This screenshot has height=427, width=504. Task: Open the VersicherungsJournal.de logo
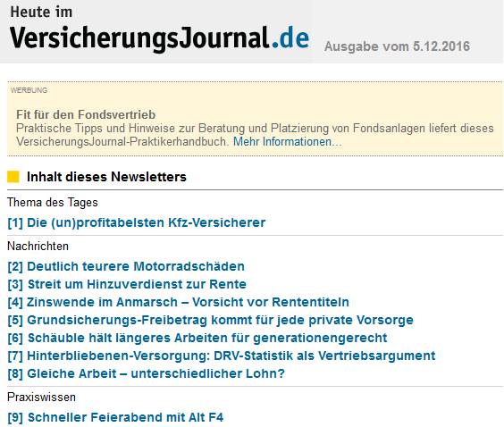coord(159,38)
